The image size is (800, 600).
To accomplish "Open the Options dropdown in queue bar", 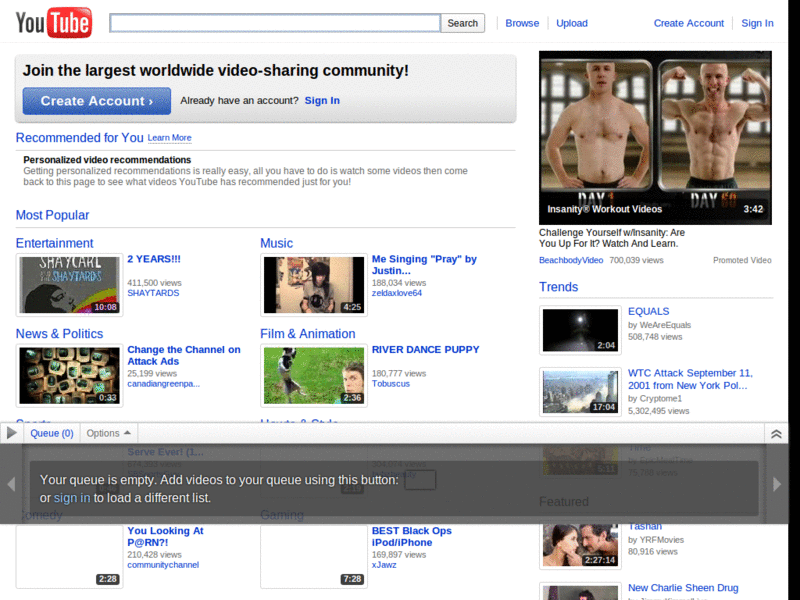I will tap(108, 433).
